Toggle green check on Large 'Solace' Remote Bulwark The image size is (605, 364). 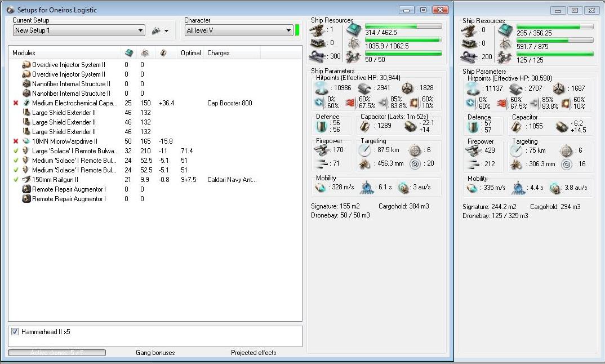(x=15, y=151)
